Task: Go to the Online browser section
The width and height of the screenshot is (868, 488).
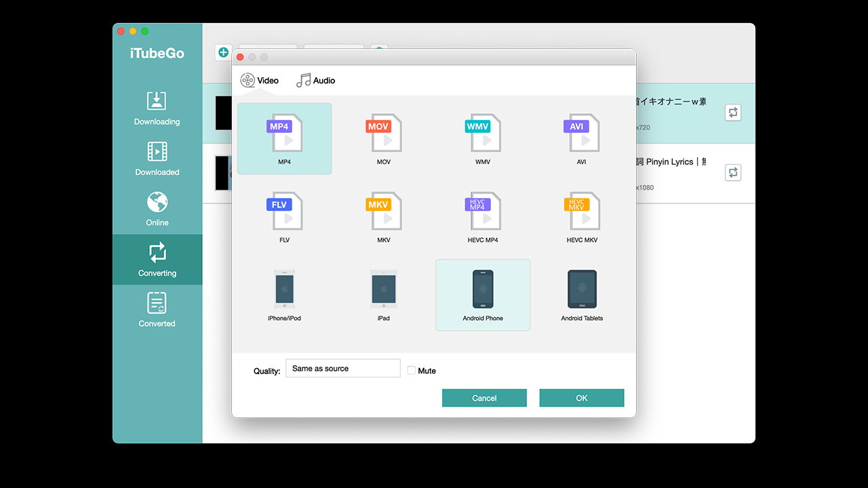Action: [157, 209]
